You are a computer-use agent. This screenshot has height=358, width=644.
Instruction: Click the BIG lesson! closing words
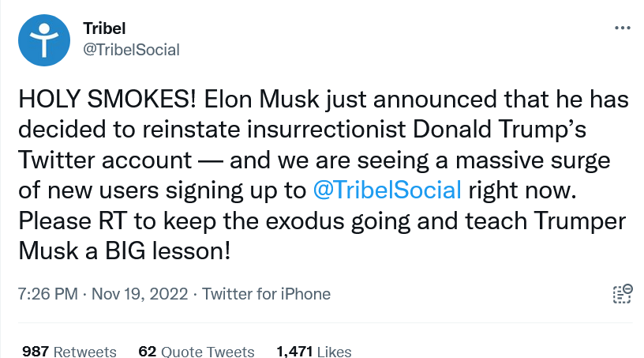167,251
